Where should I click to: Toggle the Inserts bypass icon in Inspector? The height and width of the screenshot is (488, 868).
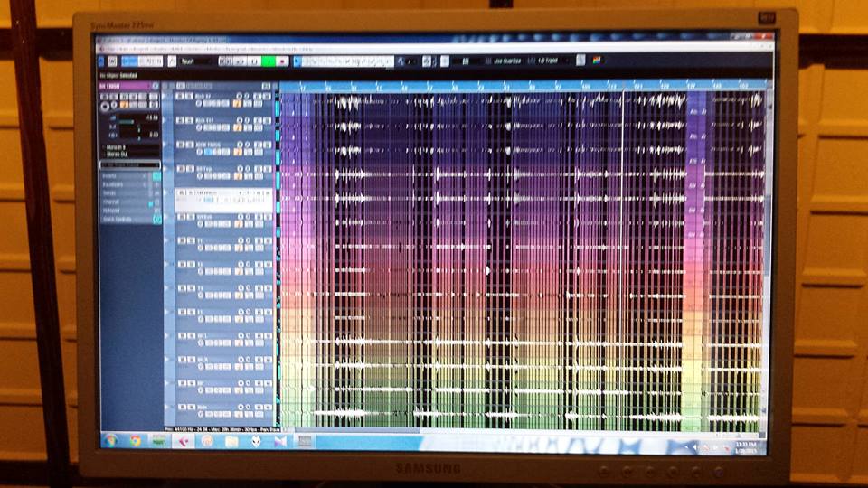pyautogui.click(x=157, y=176)
